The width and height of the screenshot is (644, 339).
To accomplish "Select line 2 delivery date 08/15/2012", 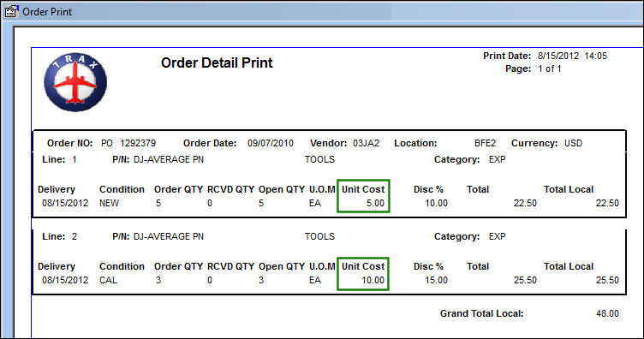I will pyautogui.click(x=65, y=280).
